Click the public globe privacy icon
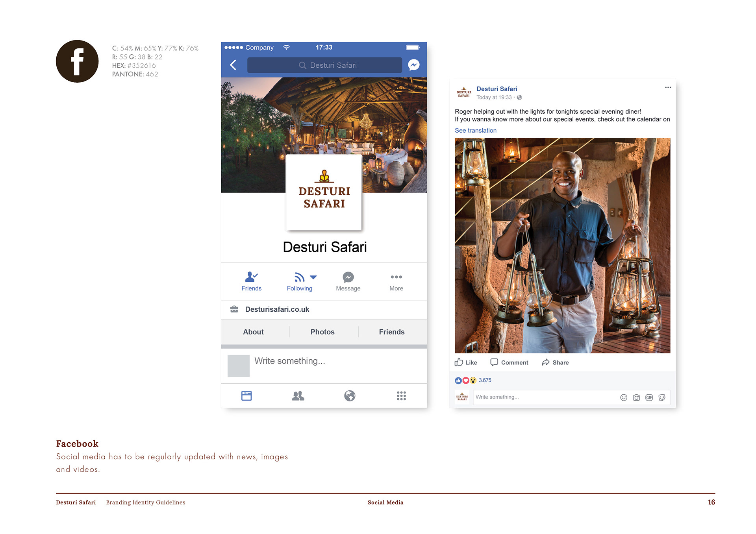The width and height of the screenshot is (756, 534). coord(519,97)
